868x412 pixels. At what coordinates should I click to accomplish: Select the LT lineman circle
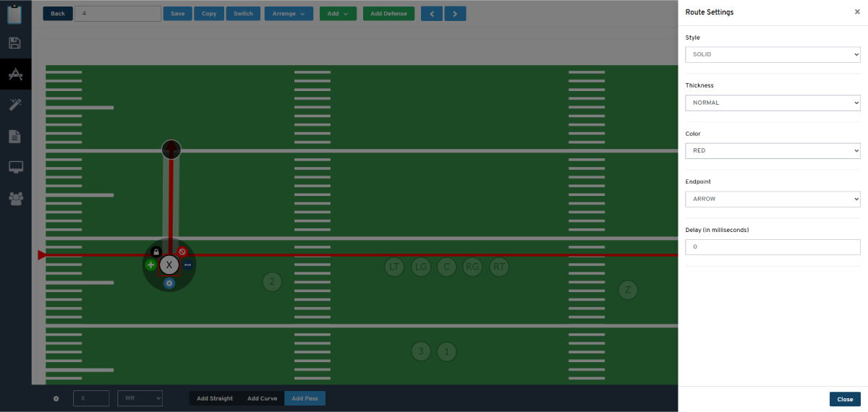394,267
